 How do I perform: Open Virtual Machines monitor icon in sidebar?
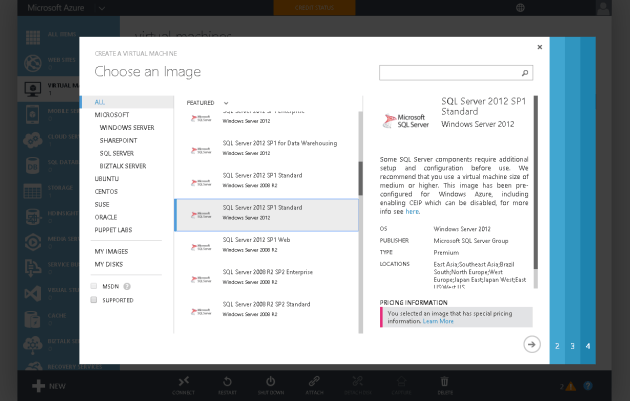click(33, 89)
